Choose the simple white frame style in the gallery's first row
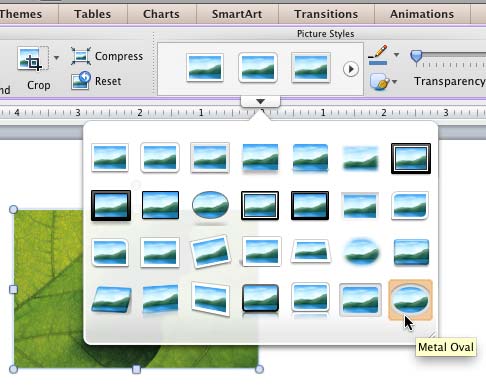The width and height of the screenshot is (486, 386). click(x=110, y=158)
